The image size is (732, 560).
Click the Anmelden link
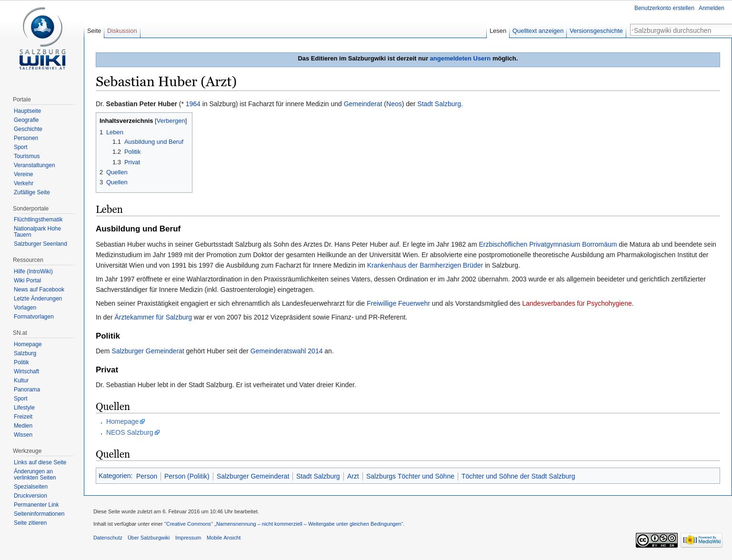(x=711, y=8)
